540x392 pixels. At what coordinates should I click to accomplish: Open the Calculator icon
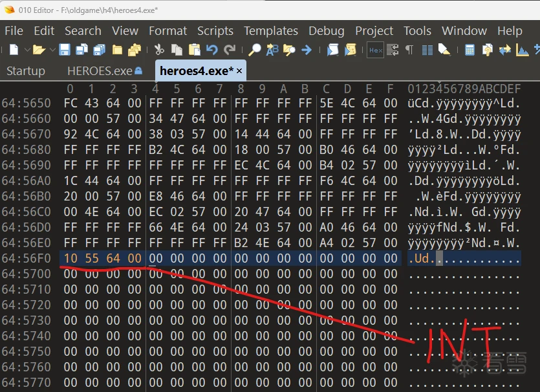470,50
